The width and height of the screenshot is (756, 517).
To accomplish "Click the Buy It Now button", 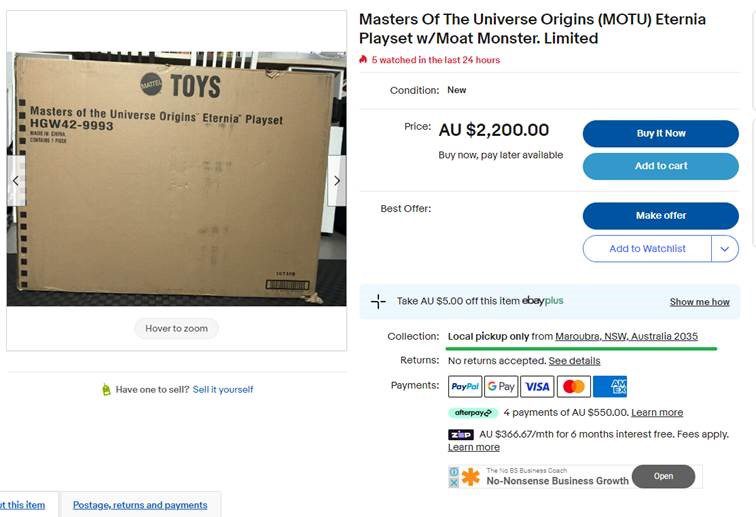I will click(x=661, y=134).
